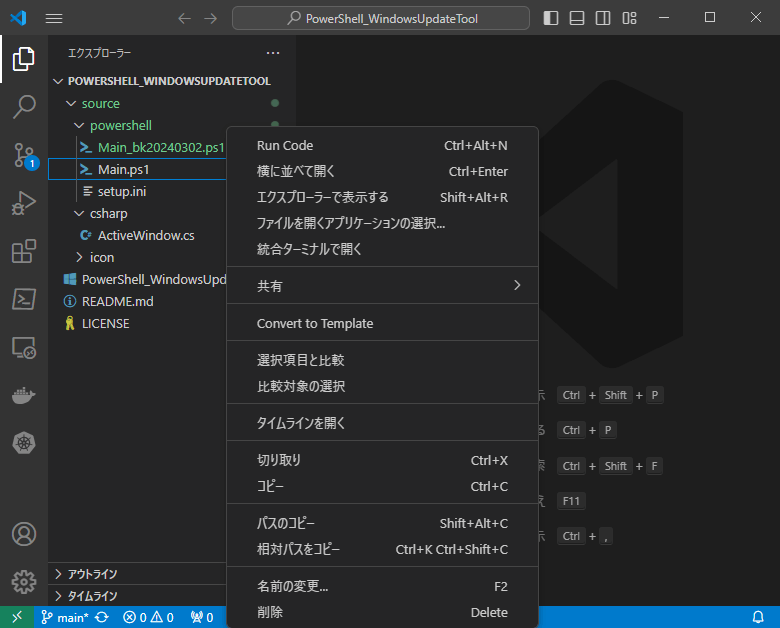Image resolution: width=780 pixels, height=628 pixels.
Task: Click the ports forwarded indicator showing 0
Action: pos(202,617)
